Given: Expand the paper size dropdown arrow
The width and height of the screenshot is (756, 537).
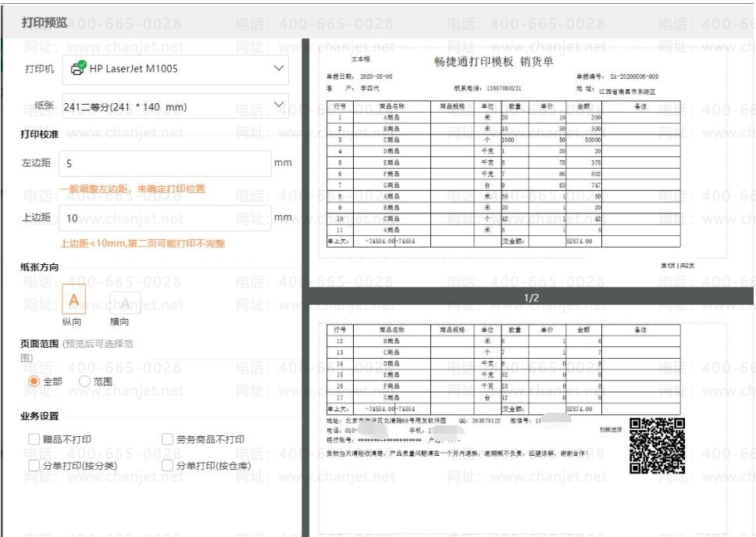Looking at the screenshot, I should (279, 104).
